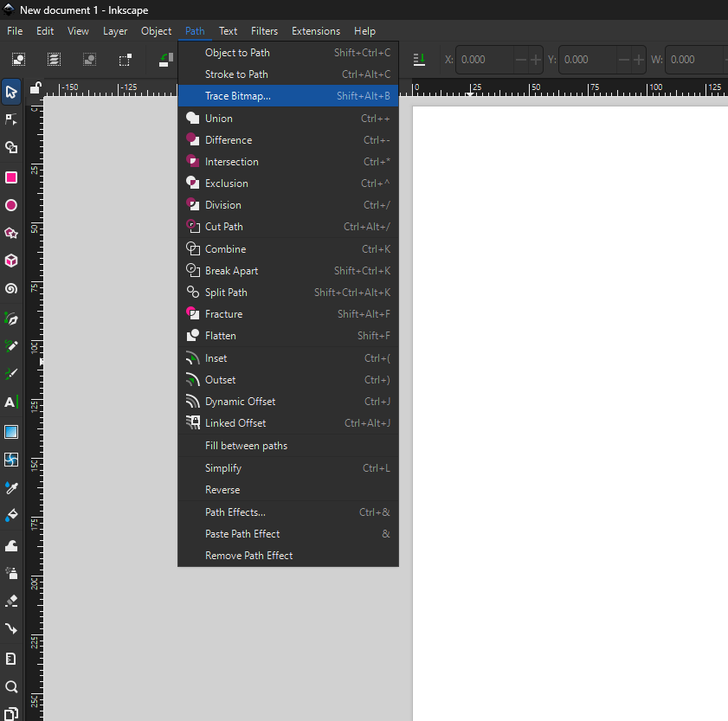Viewport: 728px width, 721px height.
Task: Click Lower selection to bottom icon
Action: (419, 60)
